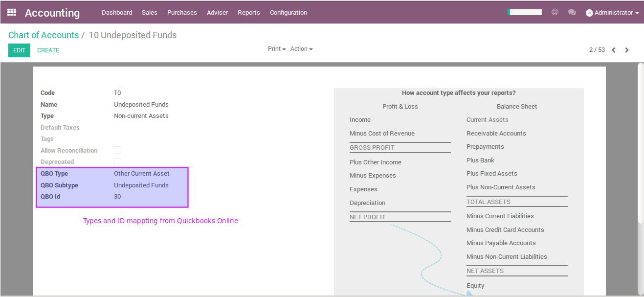Image resolution: width=644 pixels, height=297 pixels.
Task: Click the EDIT button
Action: tap(19, 50)
